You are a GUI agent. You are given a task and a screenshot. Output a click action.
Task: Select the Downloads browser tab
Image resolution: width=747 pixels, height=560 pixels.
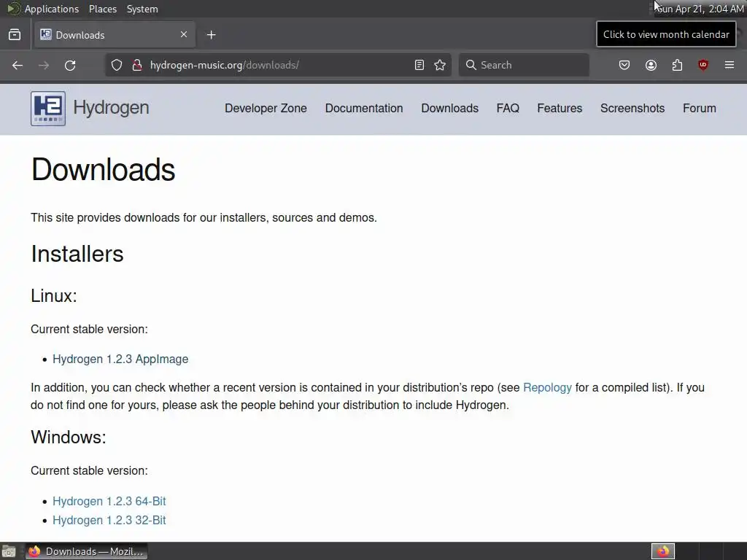pos(115,35)
